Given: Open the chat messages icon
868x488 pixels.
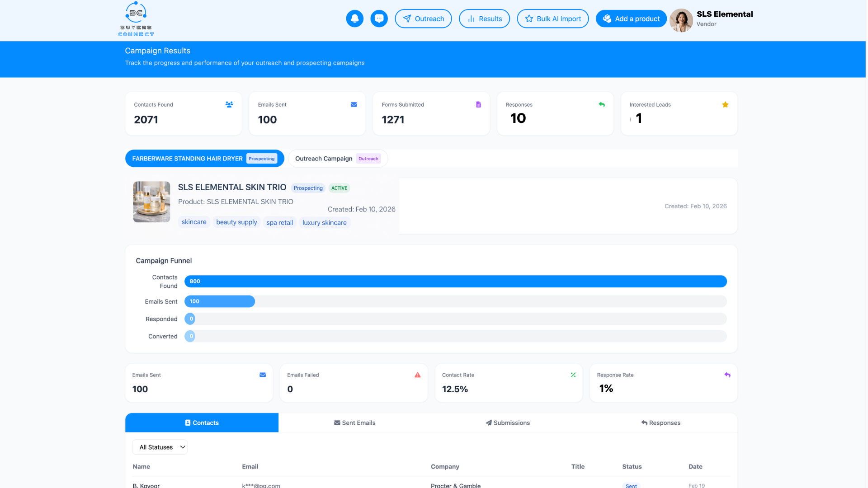Looking at the screenshot, I should pyautogui.click(x=379, y=19).
